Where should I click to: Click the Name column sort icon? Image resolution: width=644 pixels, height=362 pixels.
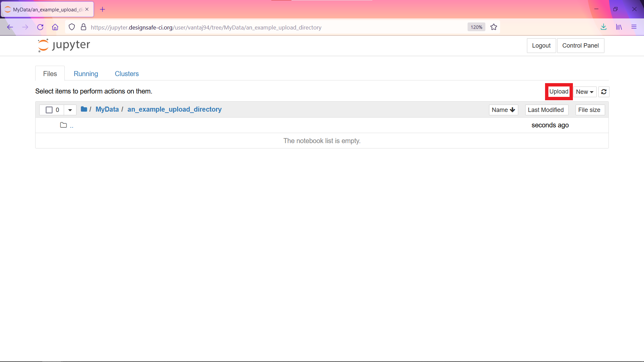tap(512, 110)
